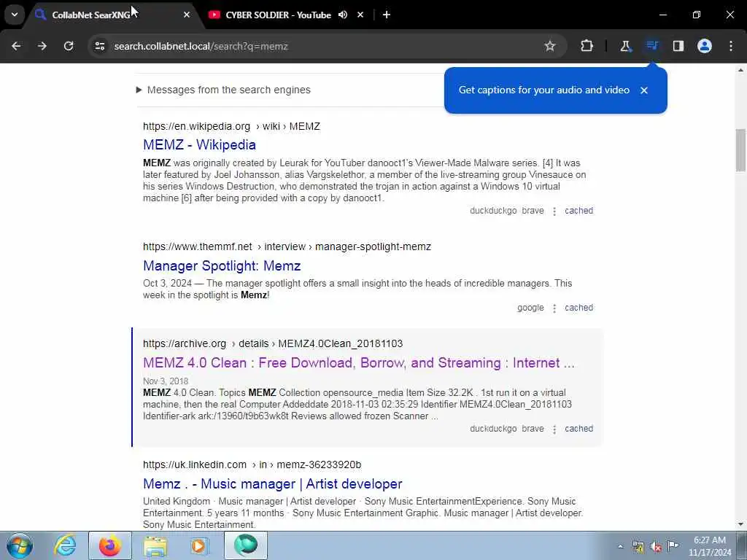Close the CollabNet SearXNG tab
The width and height of the screenshot is (747, 560).
coord(187,15)
